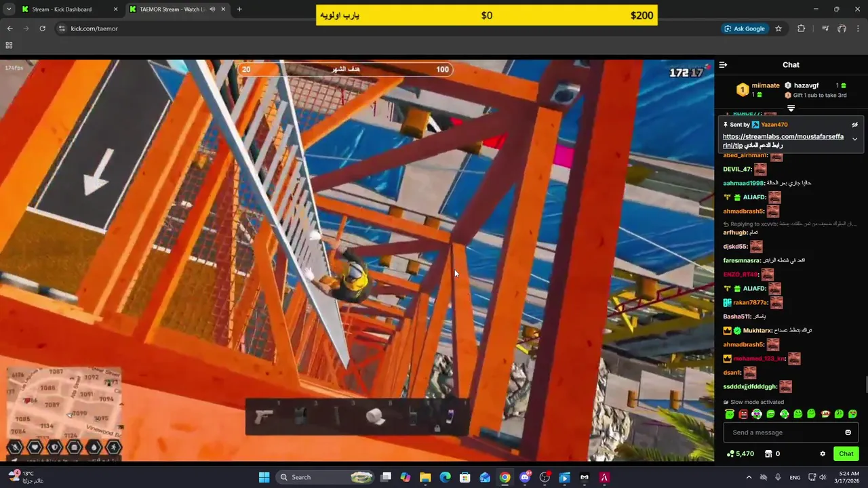Collapse the chat panel with the arrow icon
The width and height of the screenshot is (868, 488).
(x=723, y=65)
